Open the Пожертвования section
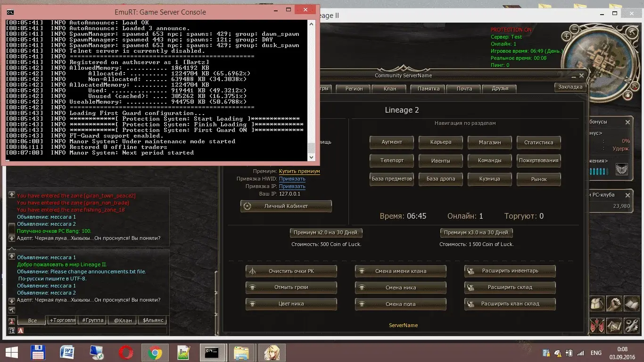644x362 pixels. click(539, 160)
